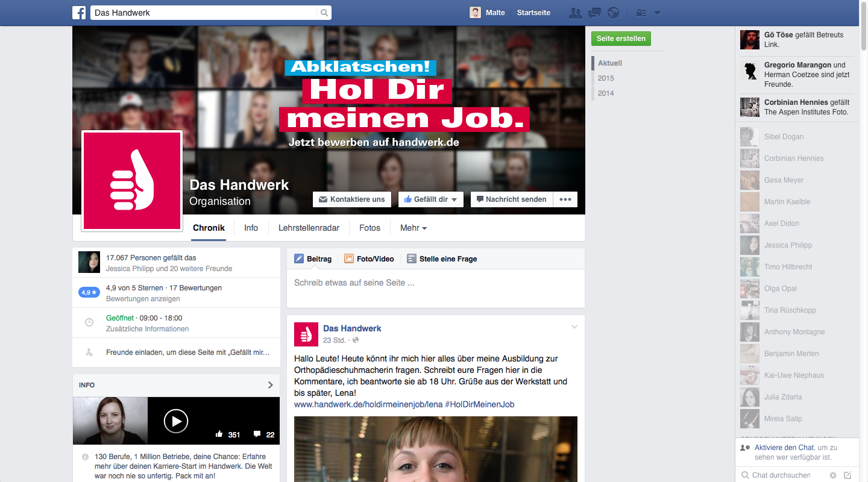Click Kontaktiere uns button
868x482 pixels.
(351, 199)
